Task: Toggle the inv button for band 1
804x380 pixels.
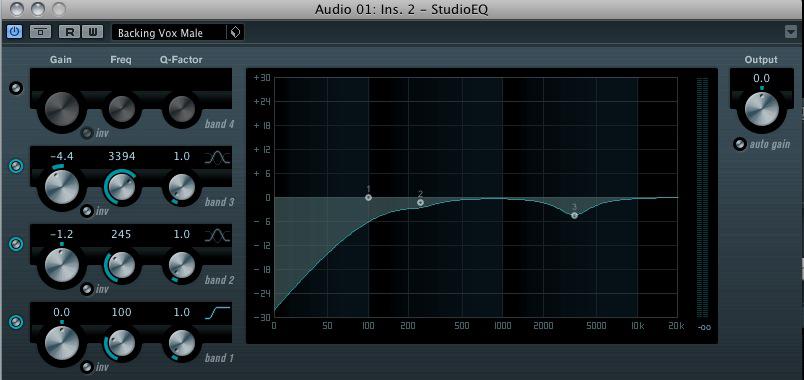Action: pyautogui.click(x=88, y=367)
